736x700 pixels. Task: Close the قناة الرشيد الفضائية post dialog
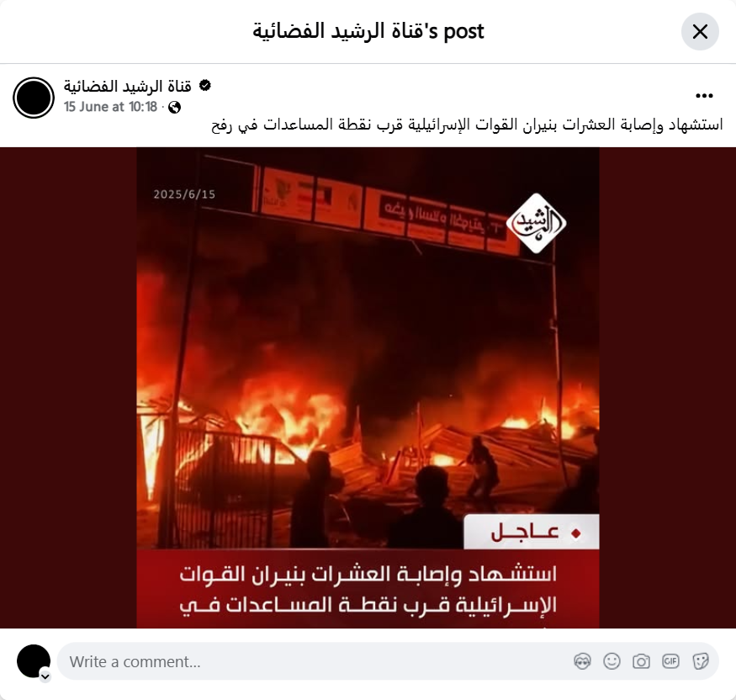pos(700,32)
